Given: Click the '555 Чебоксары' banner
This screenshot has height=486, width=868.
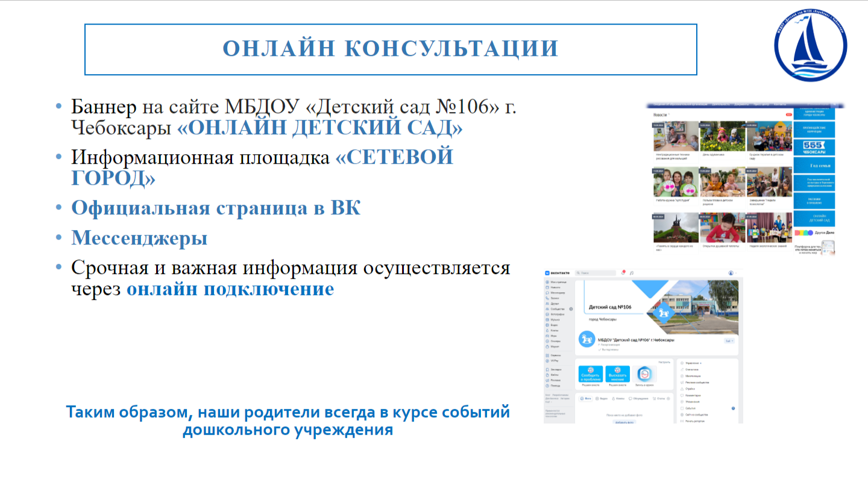Looking at the screenshot, I should click(x=814, y=148).
